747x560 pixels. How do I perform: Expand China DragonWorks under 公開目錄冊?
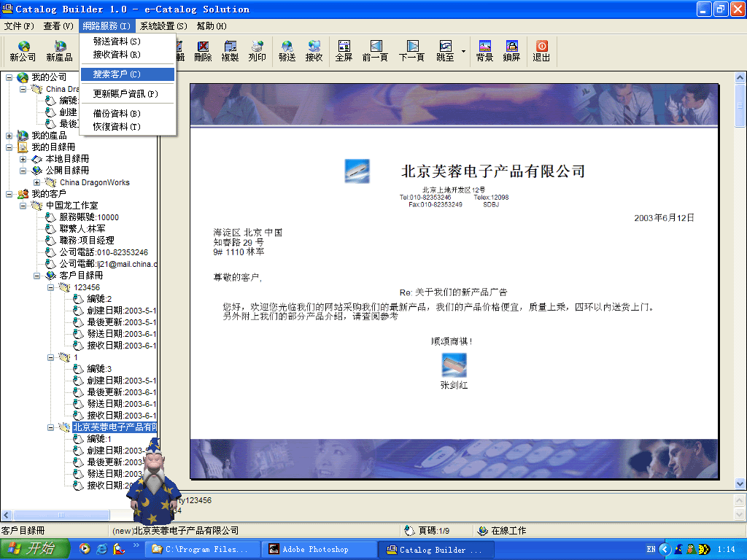[36, 182]
